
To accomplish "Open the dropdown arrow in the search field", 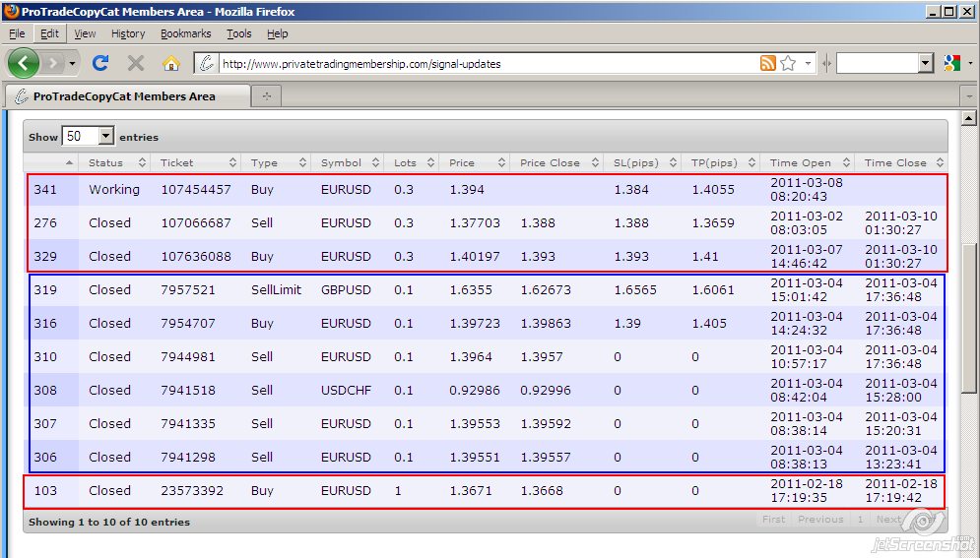I will [926, 63].
